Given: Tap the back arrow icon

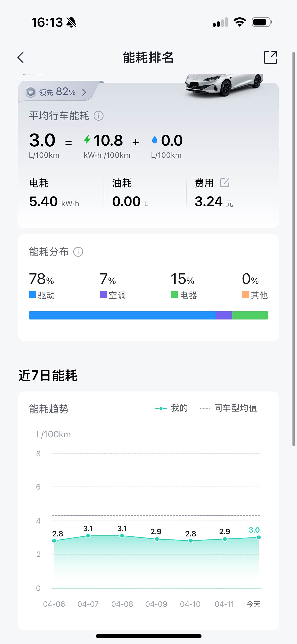Looking at the screenshot, I should point(21,57).
